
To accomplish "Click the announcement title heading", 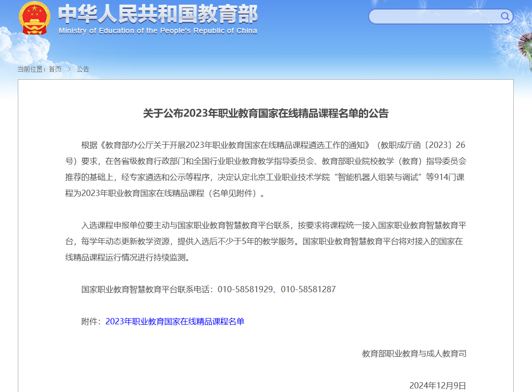I will [x=266, y=114].
